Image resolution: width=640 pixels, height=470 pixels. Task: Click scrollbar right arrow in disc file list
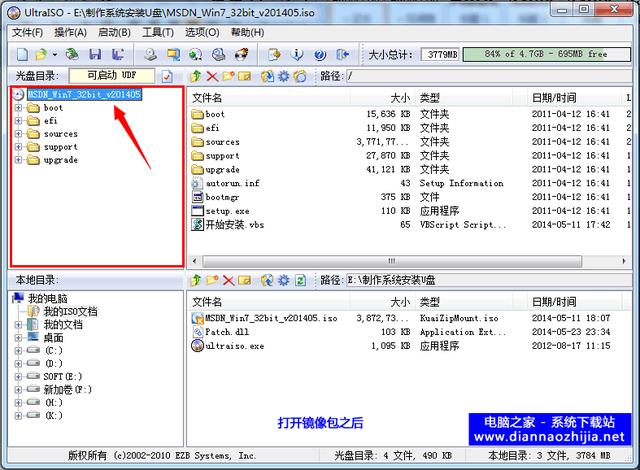pos(624,261)
